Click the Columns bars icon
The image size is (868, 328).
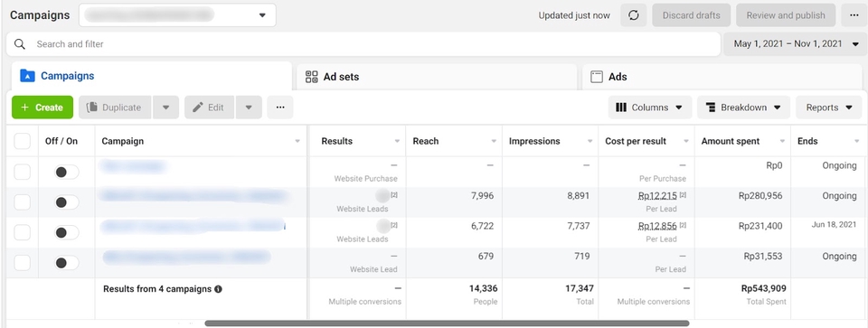621,108
